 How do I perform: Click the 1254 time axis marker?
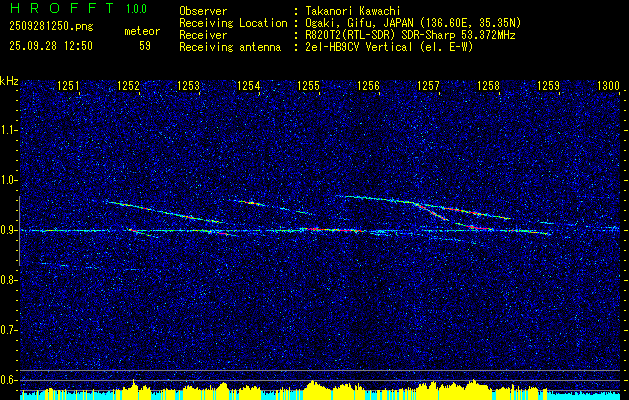(249, 85)
